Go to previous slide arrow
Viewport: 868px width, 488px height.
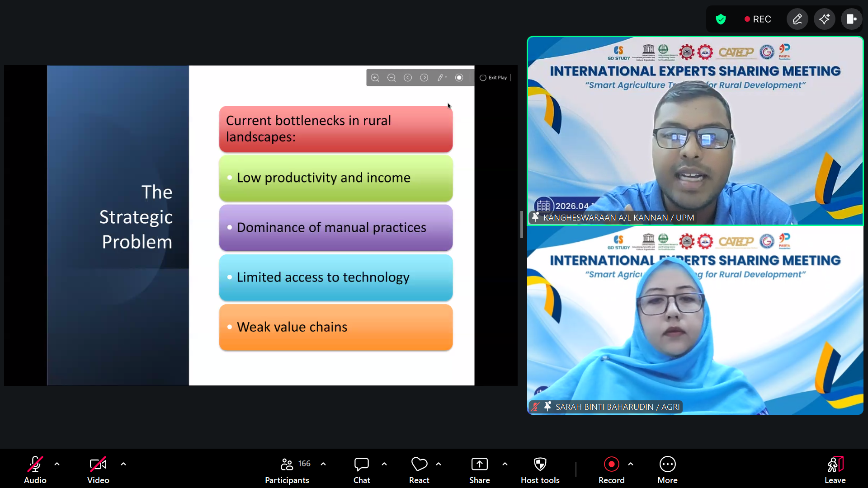(408, 78)
